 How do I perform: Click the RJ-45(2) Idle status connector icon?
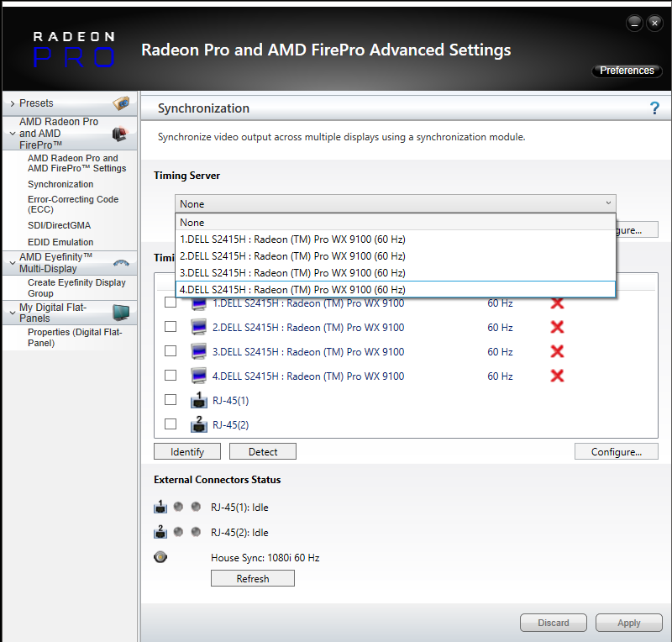pyautogui.click(x=160, y=532)
